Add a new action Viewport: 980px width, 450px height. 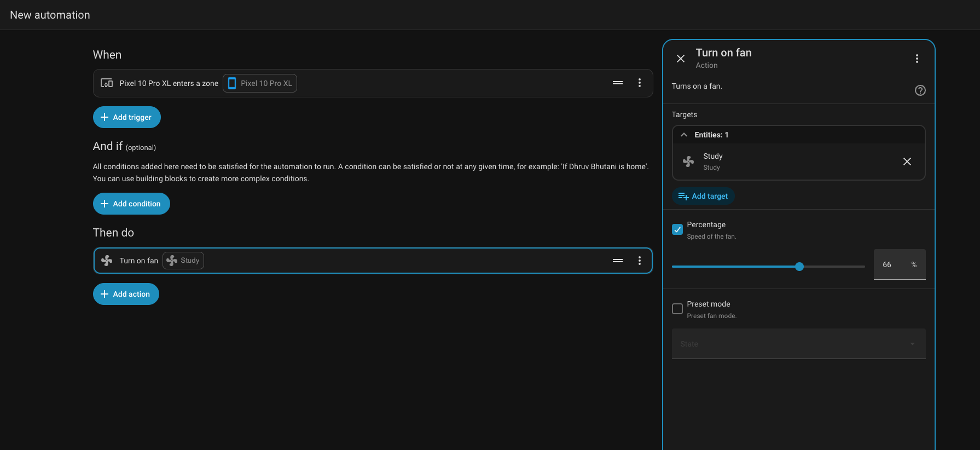[126, 294]
